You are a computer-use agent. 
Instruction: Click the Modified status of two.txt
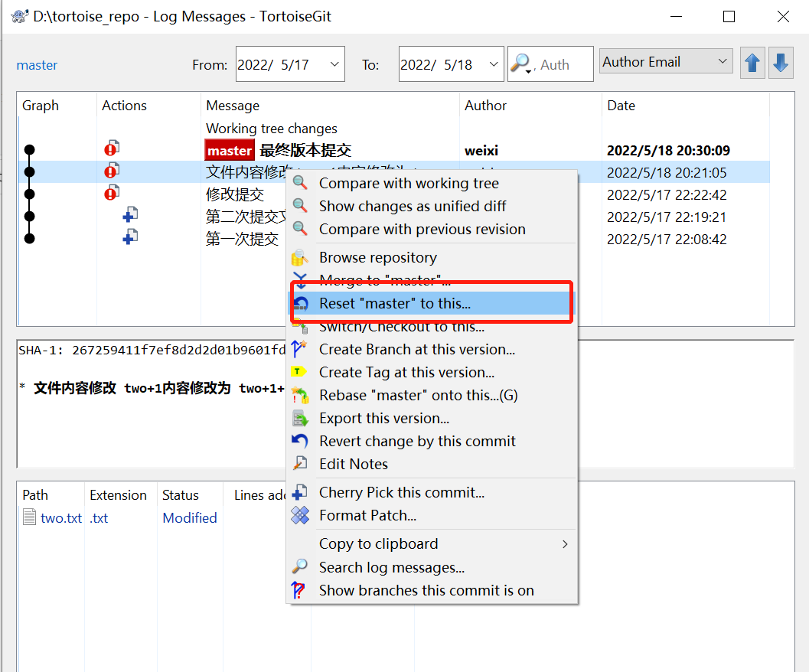click(189, 517)
